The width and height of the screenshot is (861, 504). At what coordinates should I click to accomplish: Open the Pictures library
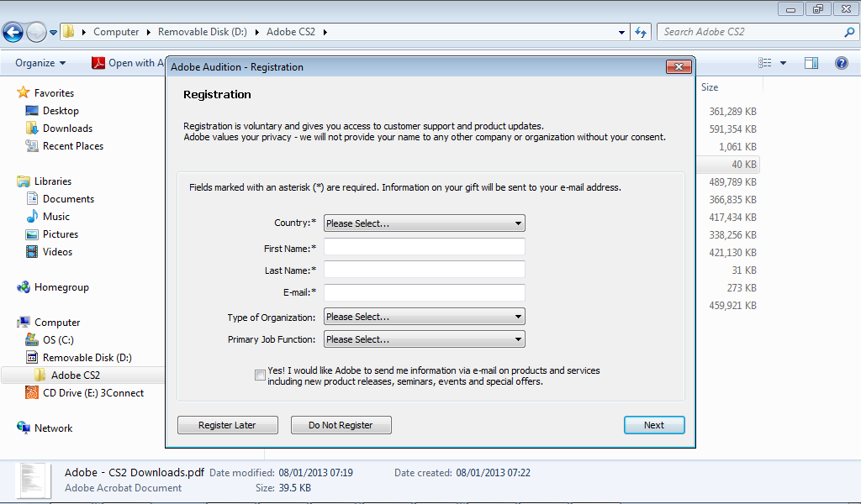[x=61, y=234]
